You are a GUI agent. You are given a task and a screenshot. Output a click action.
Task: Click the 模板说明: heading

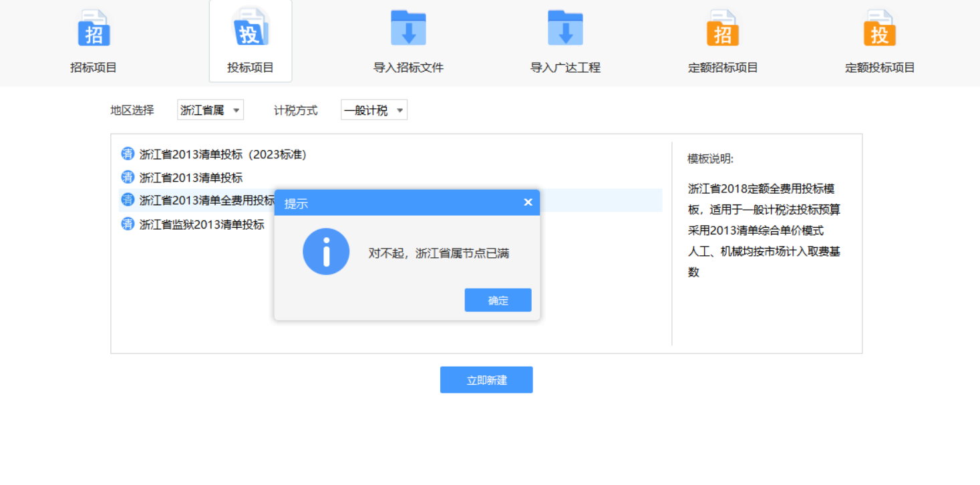(711, 158)
